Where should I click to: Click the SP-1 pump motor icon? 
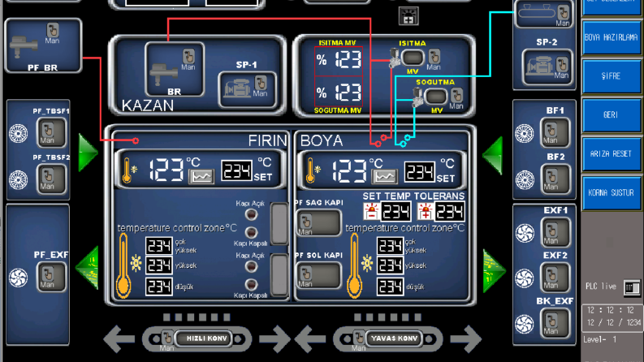(237, 88)
